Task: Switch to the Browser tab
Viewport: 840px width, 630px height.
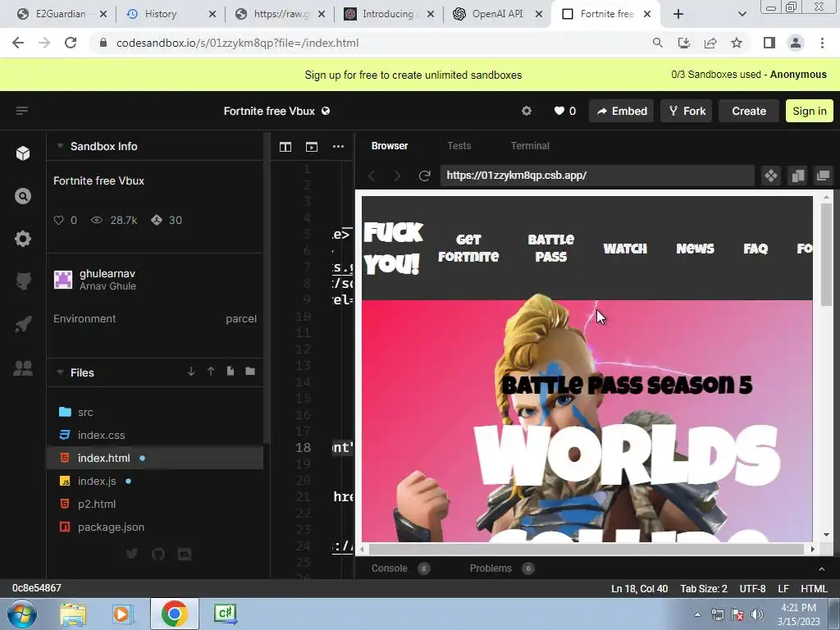Action: pos(390,146)
